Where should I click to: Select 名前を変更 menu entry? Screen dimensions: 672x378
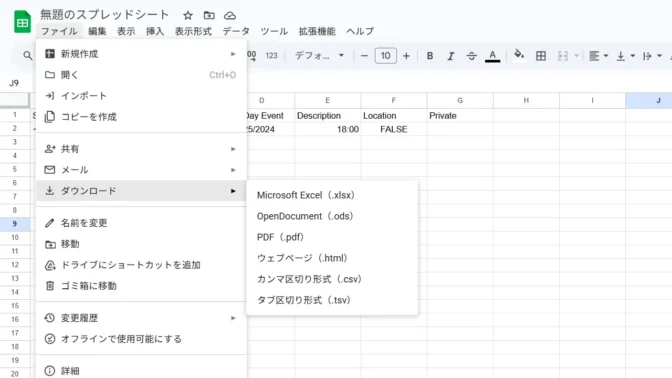click(x=141, y=223)
